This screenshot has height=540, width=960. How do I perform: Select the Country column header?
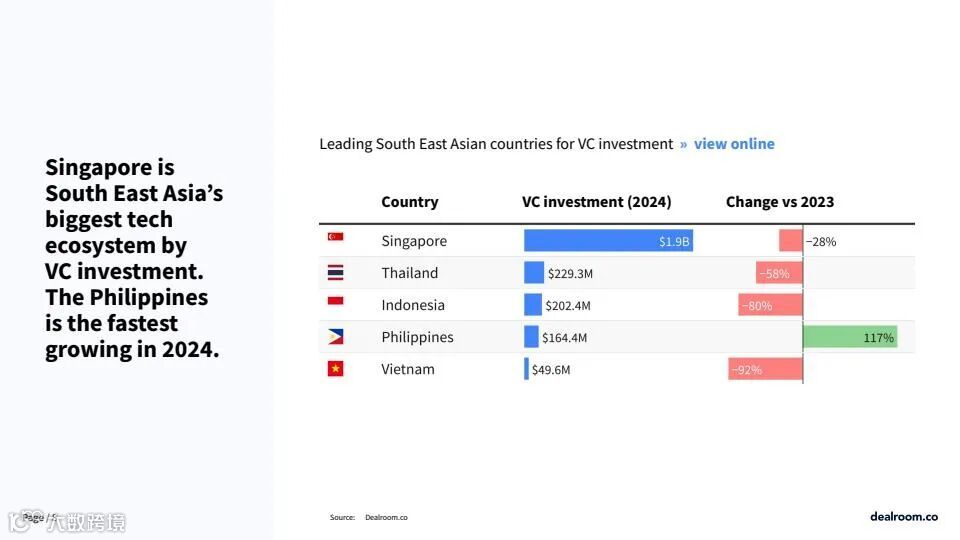[410, 202]
